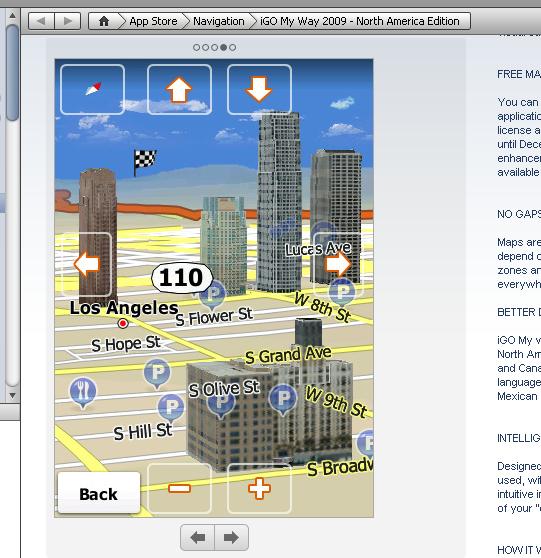Click the S Olive St street label
Image resolution: width=541 pixels, height=558 pixels.
pos(224,389)
